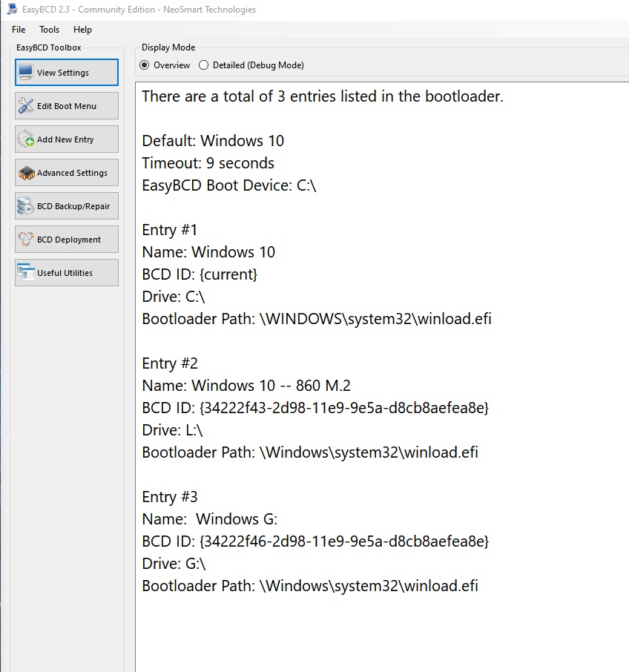Open Useful Utilities

[67, 273]
